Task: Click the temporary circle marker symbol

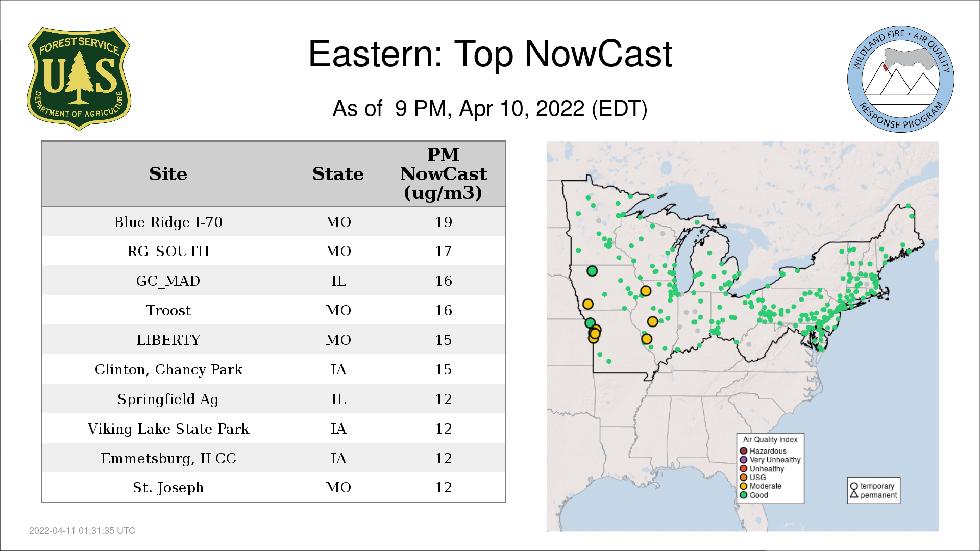Action: 854,486
